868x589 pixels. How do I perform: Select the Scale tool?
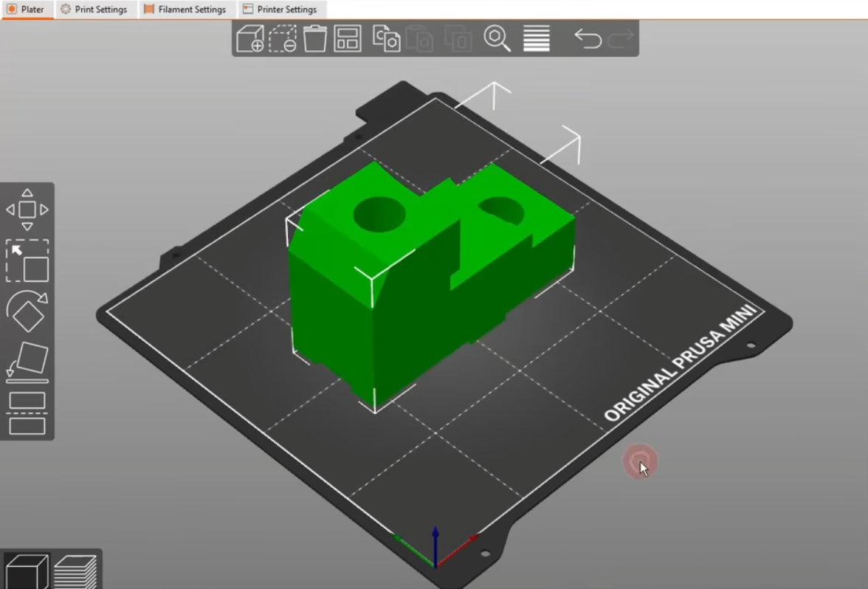[x=27, y=261]
